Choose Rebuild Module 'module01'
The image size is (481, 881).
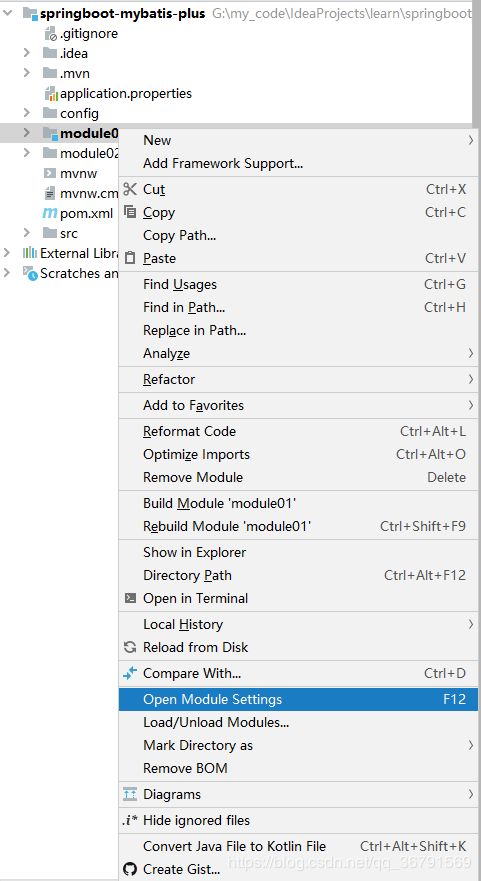click(x=300, y=526)
